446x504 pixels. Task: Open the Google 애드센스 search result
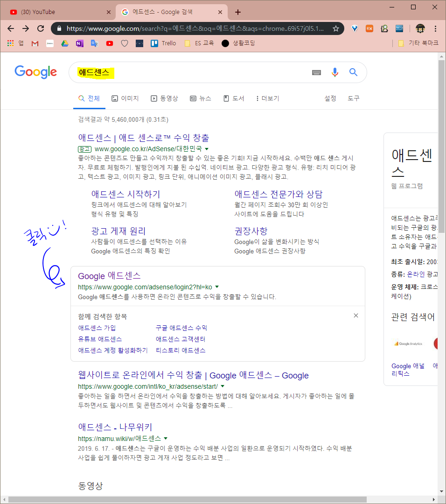pyautogui.click(x=109, y=276)
